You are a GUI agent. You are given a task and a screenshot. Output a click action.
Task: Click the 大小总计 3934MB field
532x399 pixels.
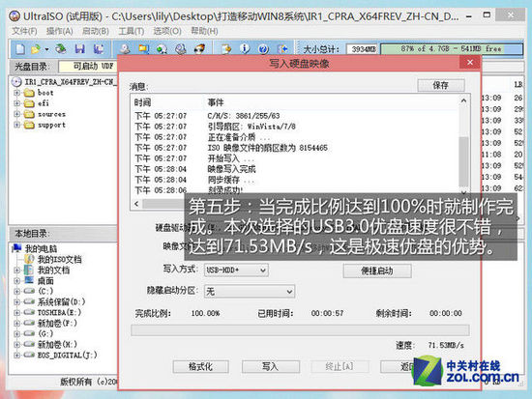pos(363,49)
